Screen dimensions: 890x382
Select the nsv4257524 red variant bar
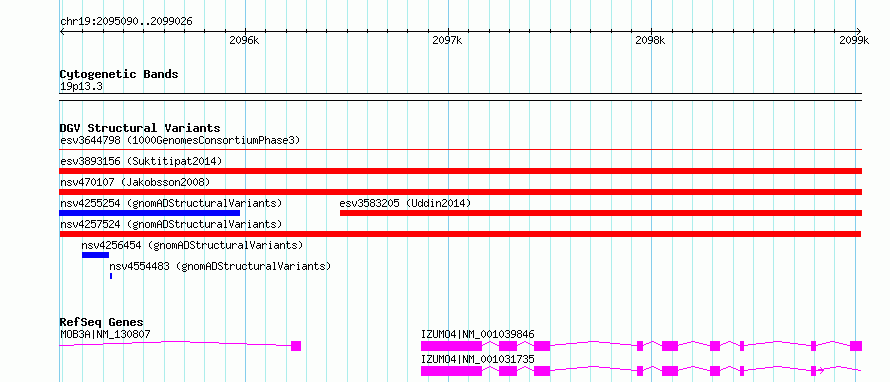point(460,234)
